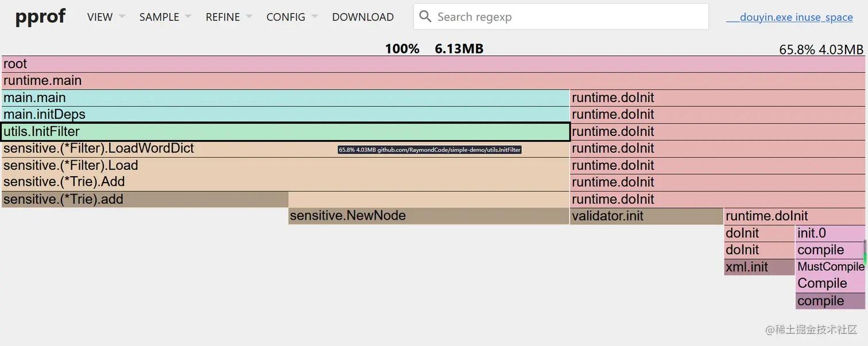The image size is (868, 346).
Task: Focus the Search regexp input field
Action: click(568, 17)
